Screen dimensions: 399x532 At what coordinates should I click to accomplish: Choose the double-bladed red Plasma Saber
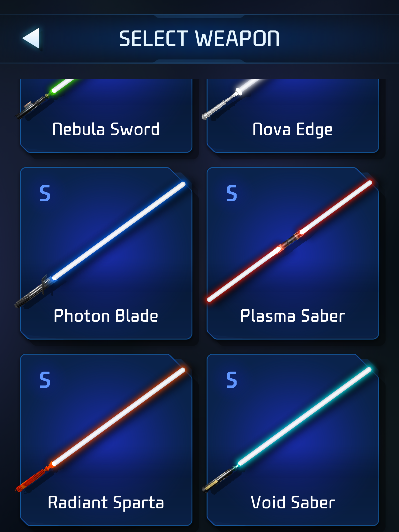click(x=289, y=241)
